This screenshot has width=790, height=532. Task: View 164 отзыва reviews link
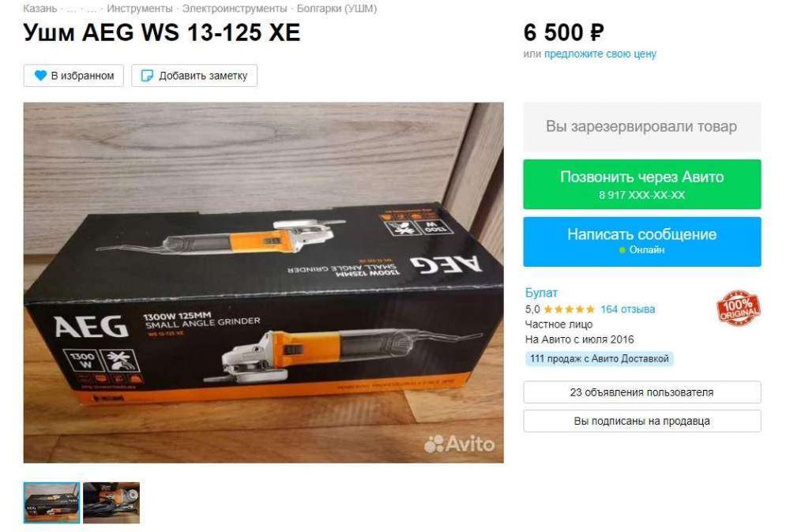coord(628,309)
